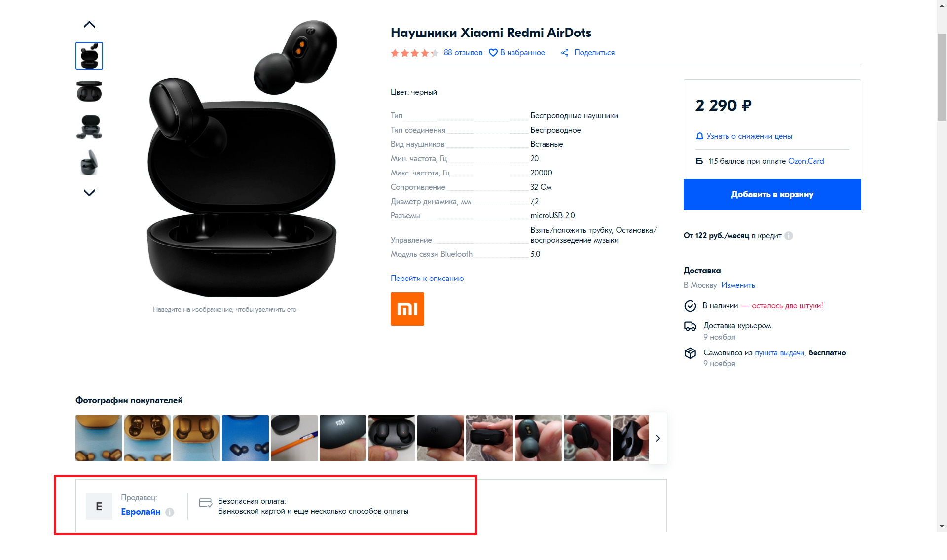Click Изменить to change delivery city
947x560 pixels.
(x=738, y=285)
